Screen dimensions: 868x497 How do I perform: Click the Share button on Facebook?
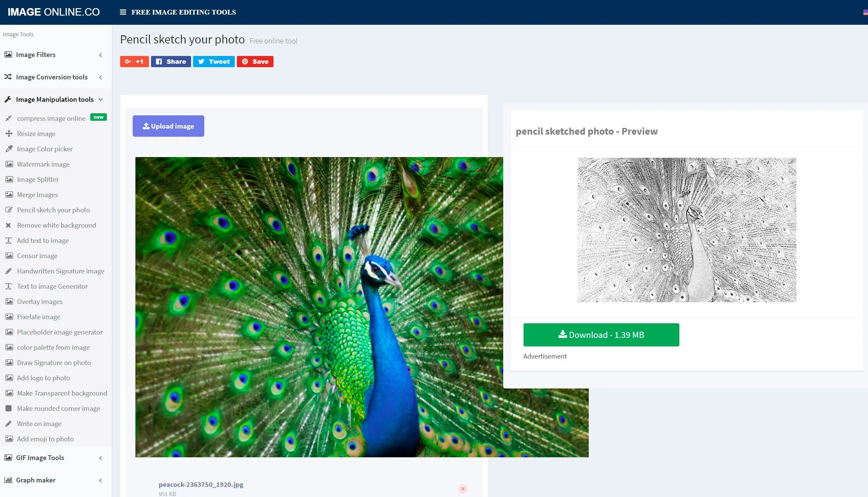coord(170,61)
